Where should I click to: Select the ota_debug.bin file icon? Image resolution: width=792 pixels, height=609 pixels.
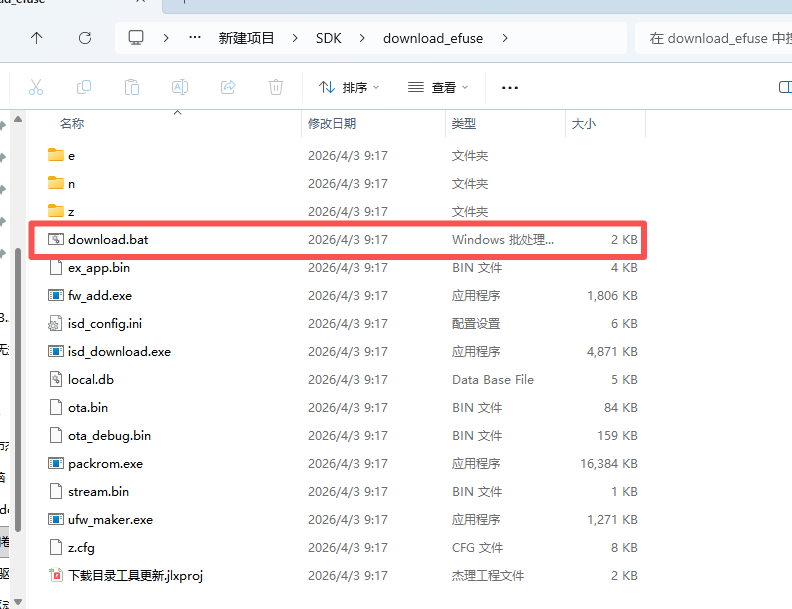click(x=56, y=435)
